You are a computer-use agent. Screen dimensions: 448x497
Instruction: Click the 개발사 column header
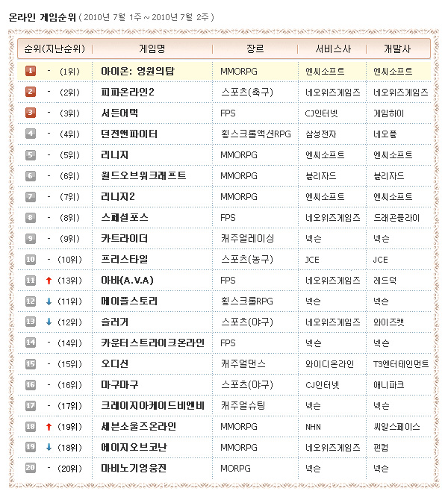click(x=397, y=49)
